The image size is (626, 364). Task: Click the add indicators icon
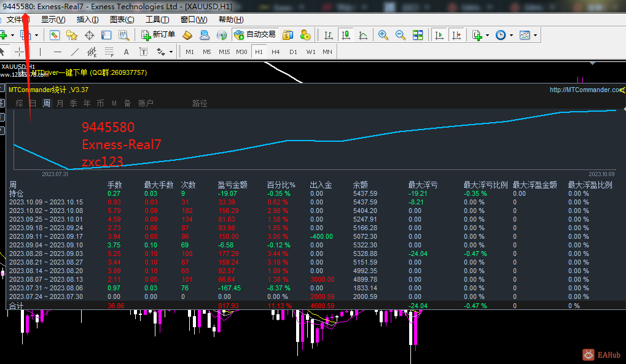pos(477,35)
